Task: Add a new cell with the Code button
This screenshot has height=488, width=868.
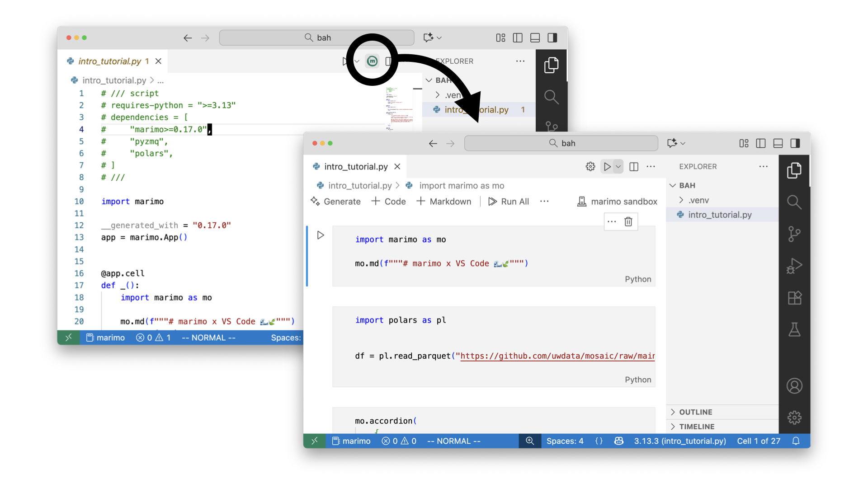Action: pos(388,202)
